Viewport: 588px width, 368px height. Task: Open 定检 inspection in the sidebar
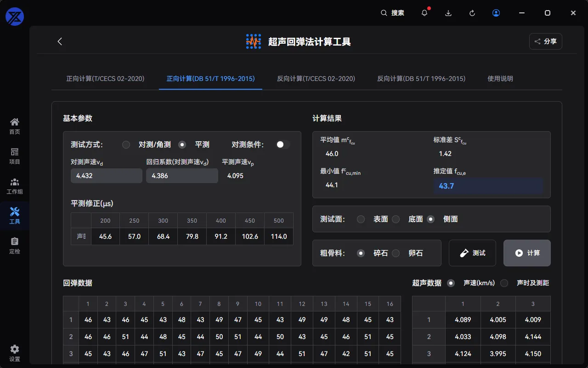15,246
